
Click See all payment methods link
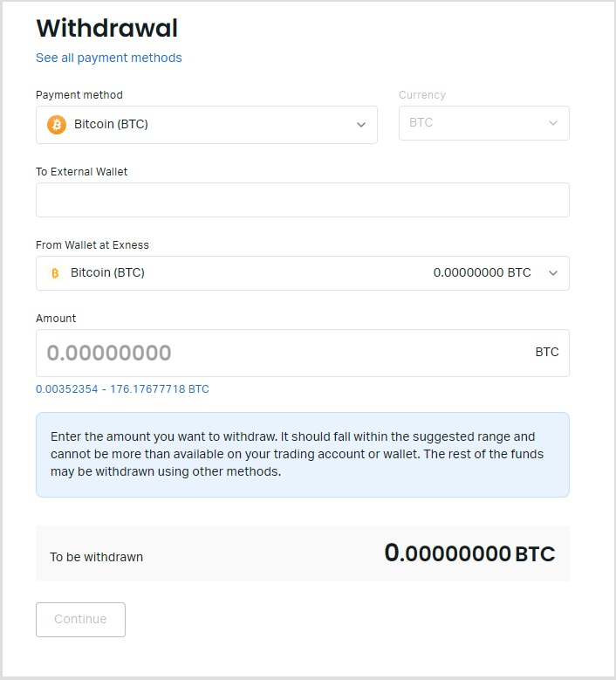tap(109, 58)
